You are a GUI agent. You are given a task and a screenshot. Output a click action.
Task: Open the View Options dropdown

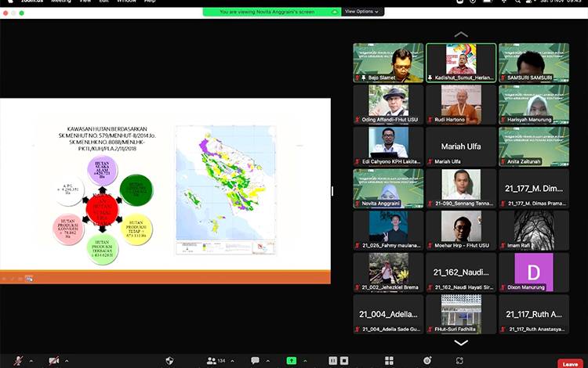362,12
